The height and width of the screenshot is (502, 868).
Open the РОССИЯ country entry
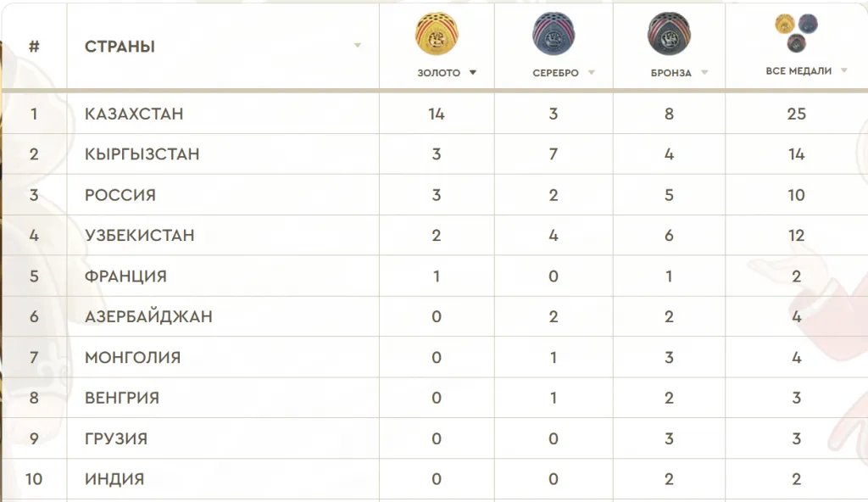(x=120, y=195)
